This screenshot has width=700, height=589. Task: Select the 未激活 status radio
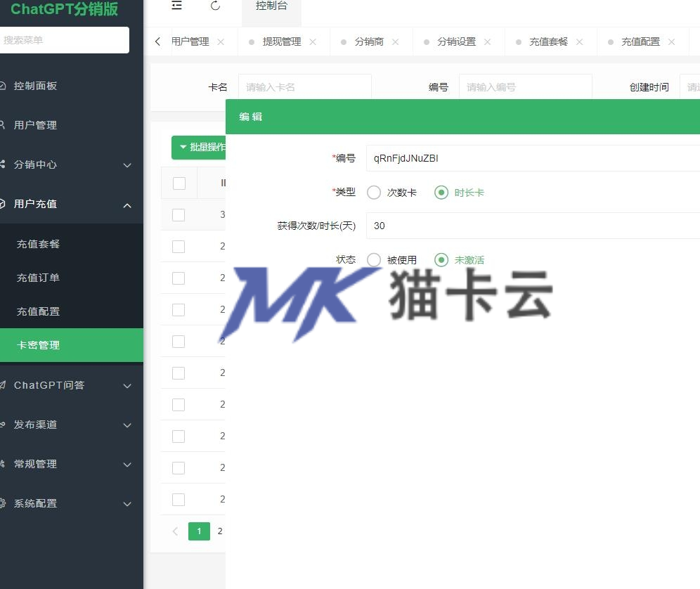(x=441, y=260)
